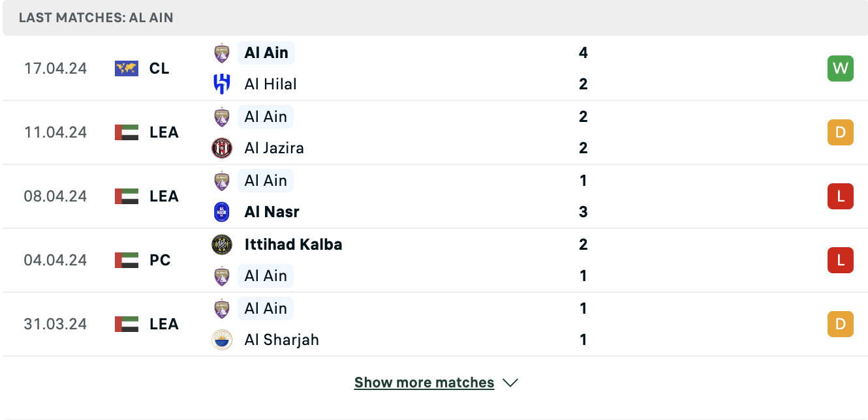Viewport: 868px width, 420px height.
Task: Click the Al Nasr club crest
Action: click(x=222, y=212)
